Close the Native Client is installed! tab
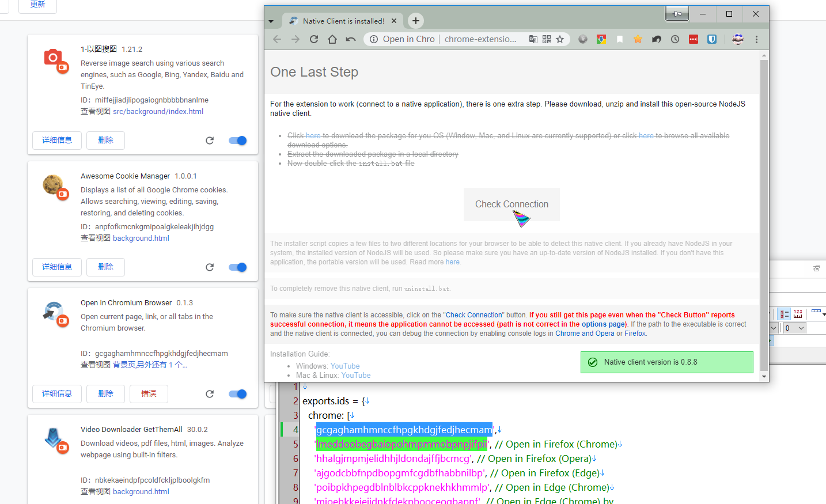The width and height of the screenshot is (826, 504). click(394, 21)
